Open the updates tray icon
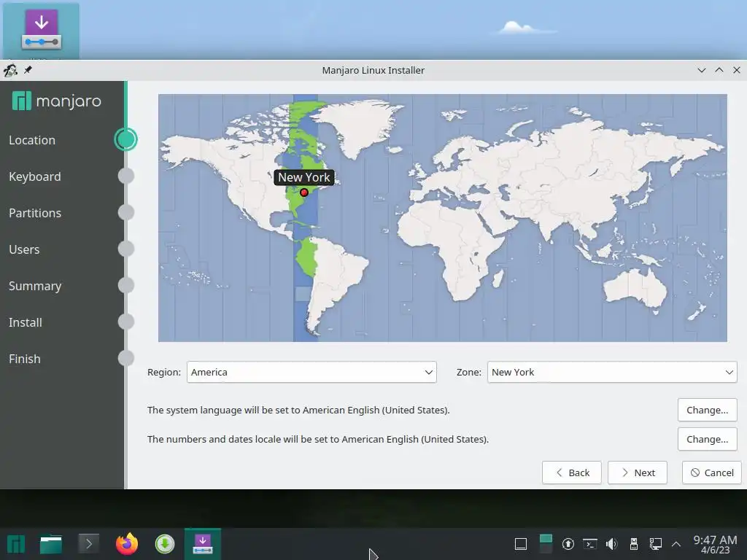Image resolution: width=747 pixels, height=560 pixels. point(568,544)
